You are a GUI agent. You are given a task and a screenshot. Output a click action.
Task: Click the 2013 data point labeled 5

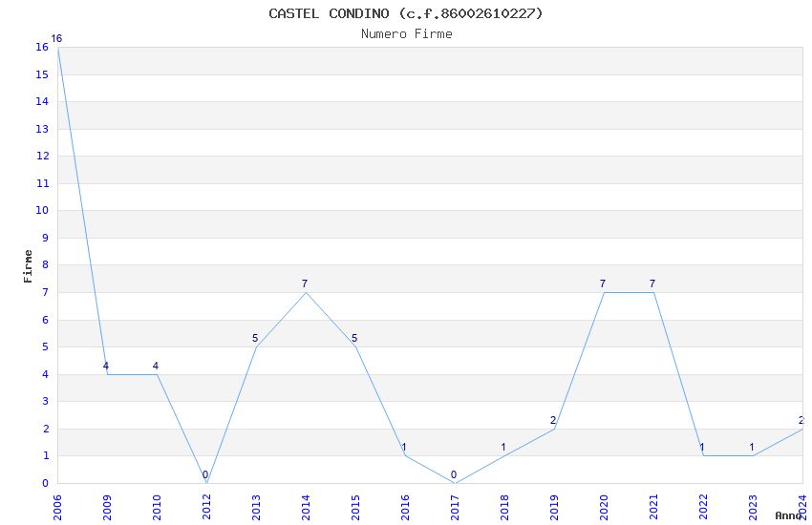255,338
